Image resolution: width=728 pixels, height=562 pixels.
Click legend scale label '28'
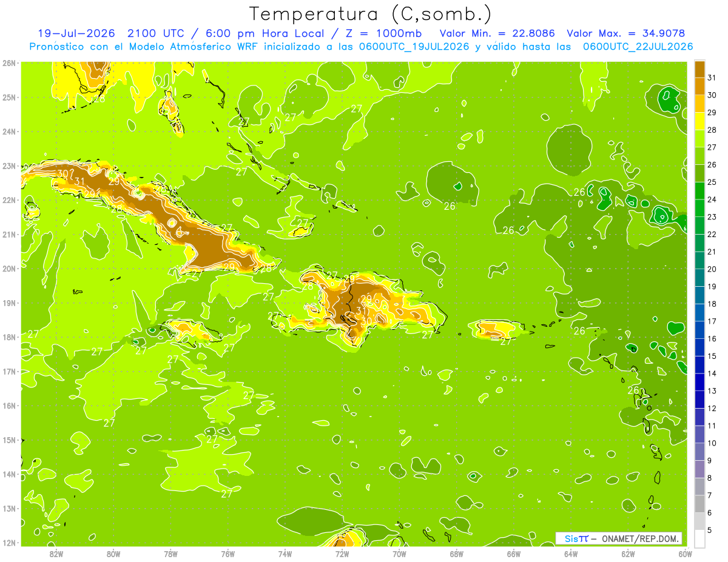point(712,129)
